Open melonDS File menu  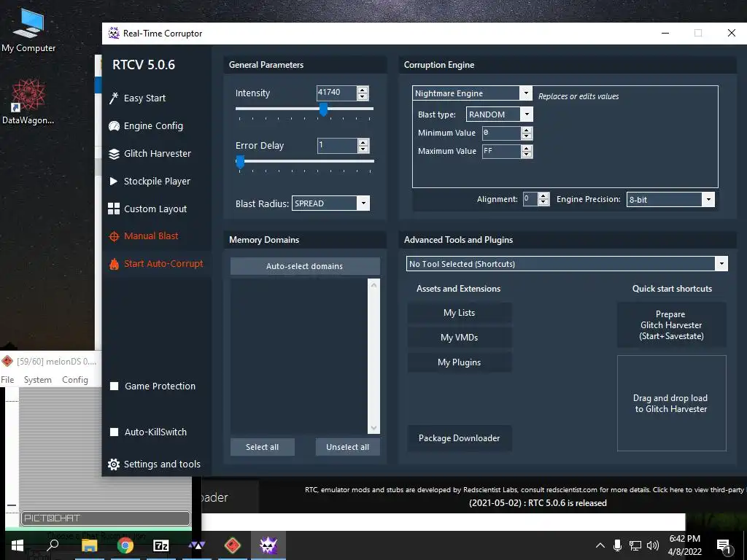click(7, 379)
